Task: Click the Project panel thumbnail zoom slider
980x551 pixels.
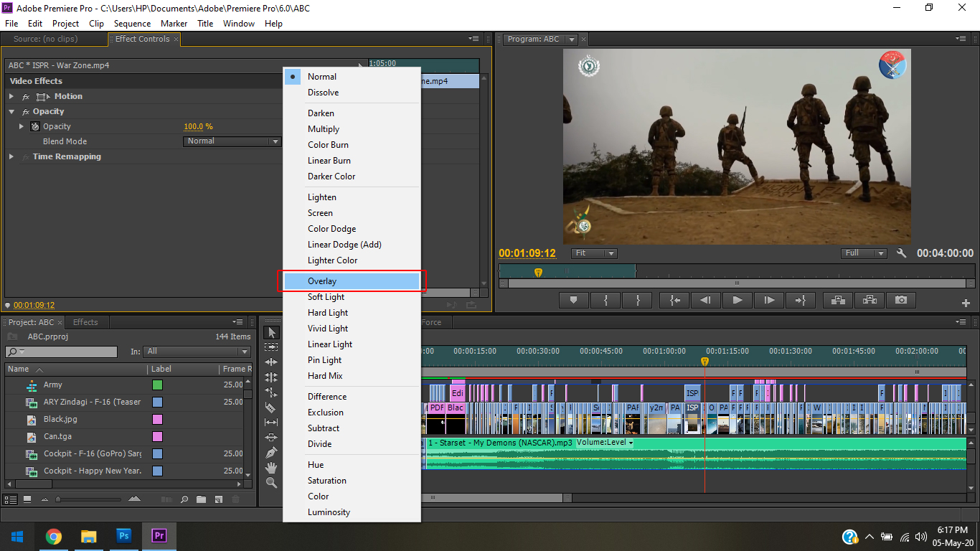Action: tap(88, 499)
